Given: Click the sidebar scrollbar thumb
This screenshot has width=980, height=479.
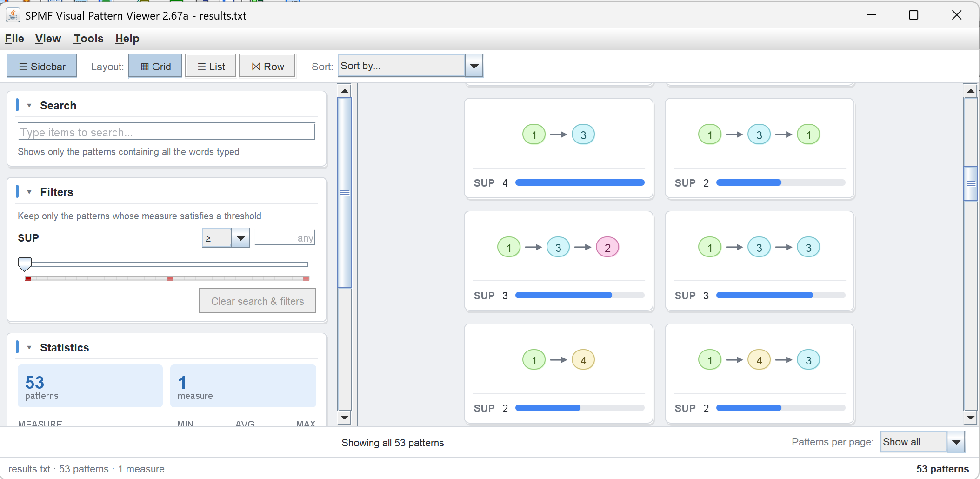Looking at the screenshot, I should tap(344, 193).
